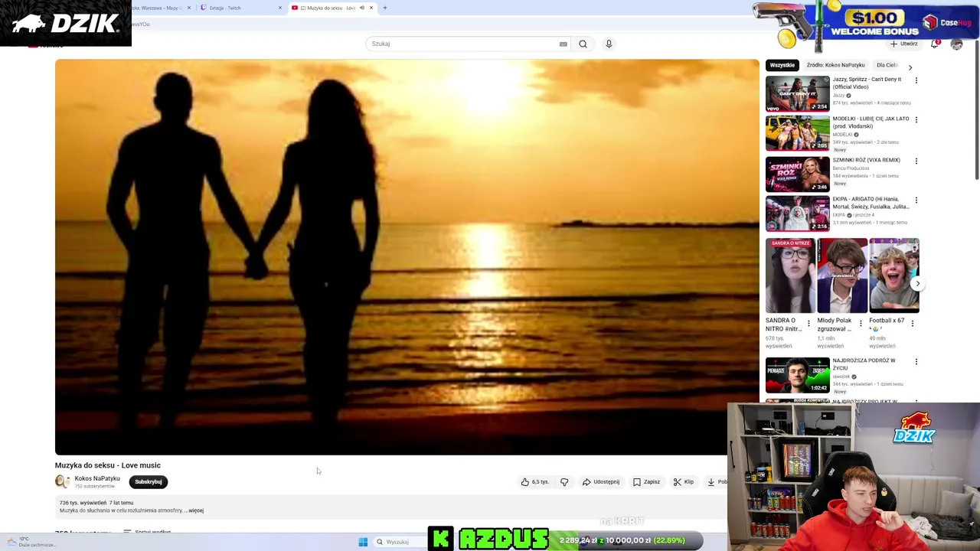Open a new browser tab
The image size is (980, 551).
(x=385, y=8)
